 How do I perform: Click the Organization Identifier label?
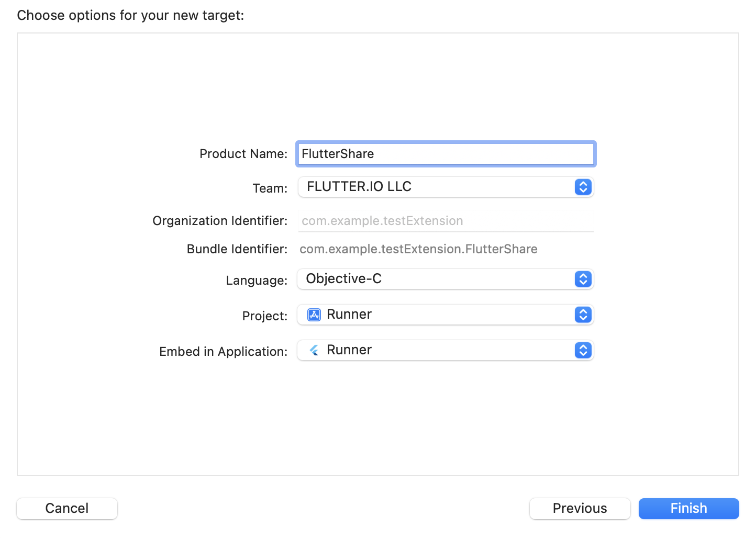pyautogui.click(x=220, y=221)
